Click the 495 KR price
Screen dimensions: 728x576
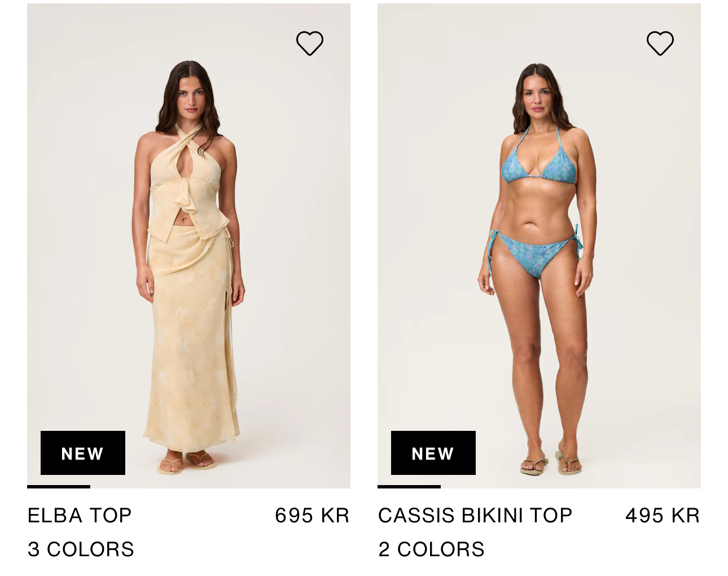coord(663,516)
